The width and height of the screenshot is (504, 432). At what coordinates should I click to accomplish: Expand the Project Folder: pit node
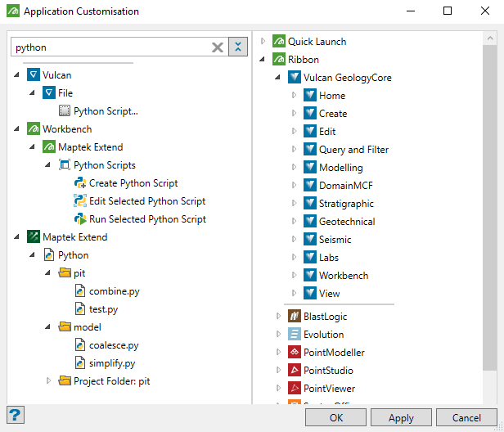[x=48, y=380]
